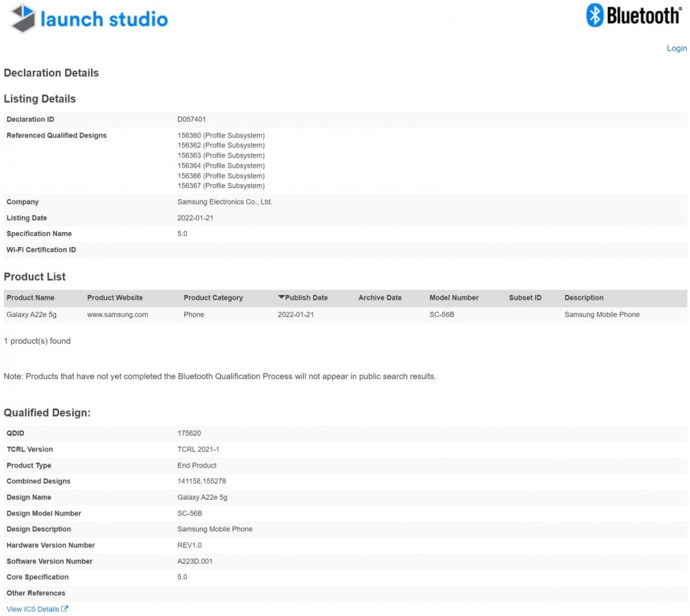Sort the table by Product Name column

tap(30, 298)
